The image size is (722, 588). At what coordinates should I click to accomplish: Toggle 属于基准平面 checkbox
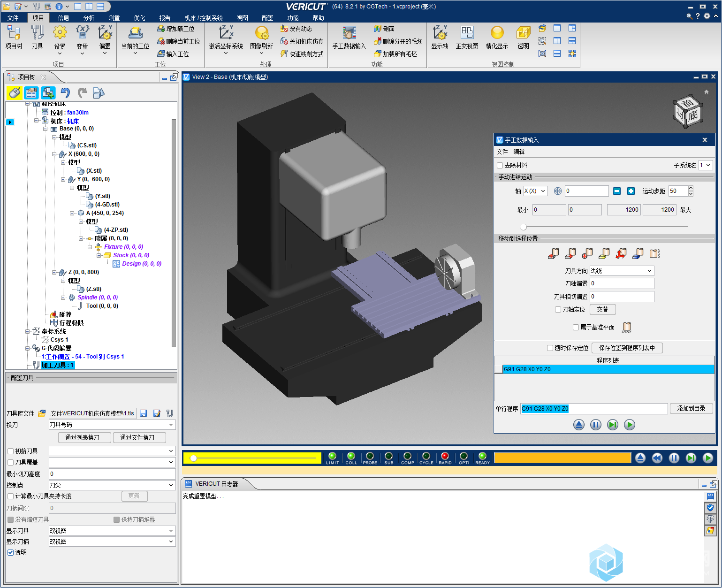pos(576,327)
